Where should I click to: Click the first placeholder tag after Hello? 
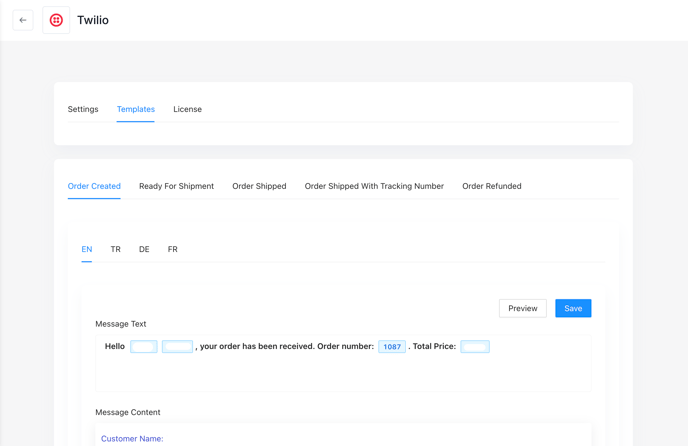click(144, 347)
